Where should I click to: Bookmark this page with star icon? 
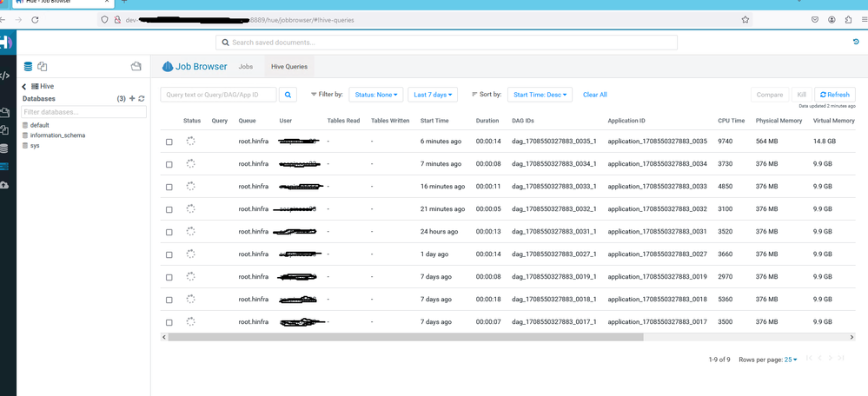[745, 19]
